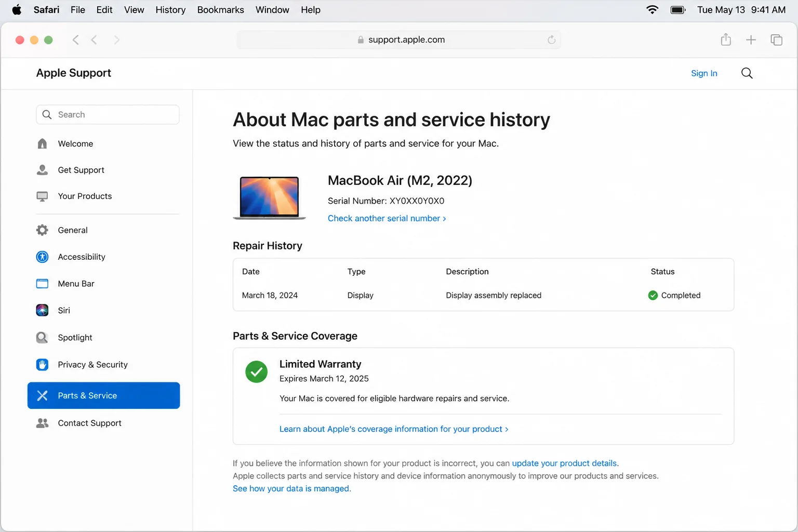Screen dimensions: 798x532
Task: Click the General gear icon
Action: click(42, 230)
